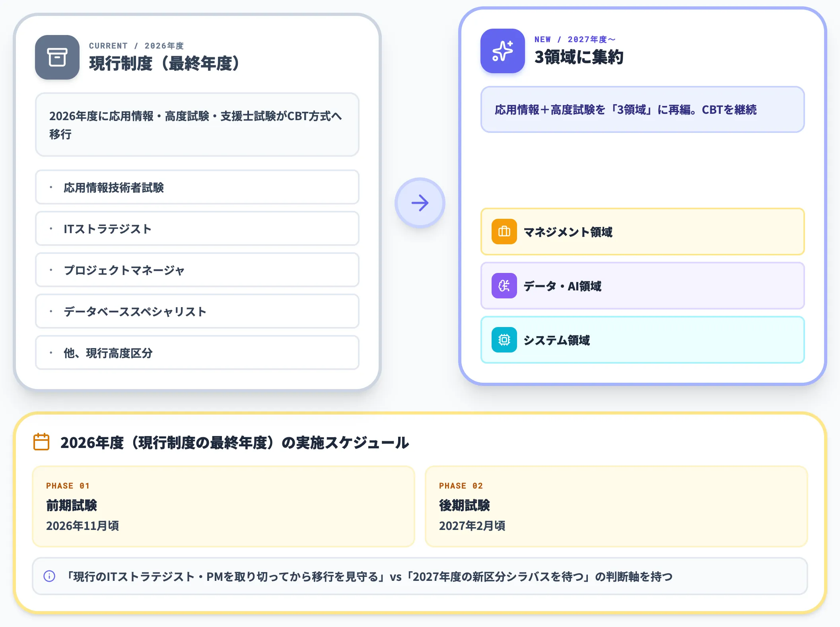The image size is (840, 627).
Task: Click the 3領域に集約 heading
Action: [579, 57]
